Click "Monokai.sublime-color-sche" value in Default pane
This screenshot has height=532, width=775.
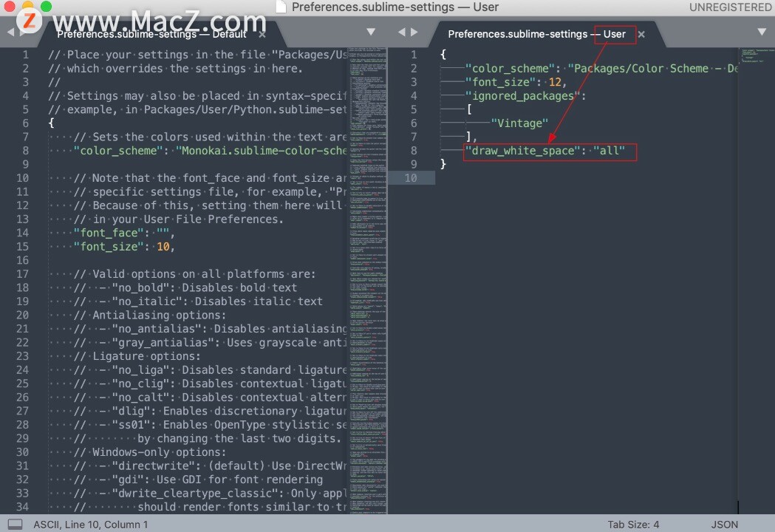click(x=261, y=150)
